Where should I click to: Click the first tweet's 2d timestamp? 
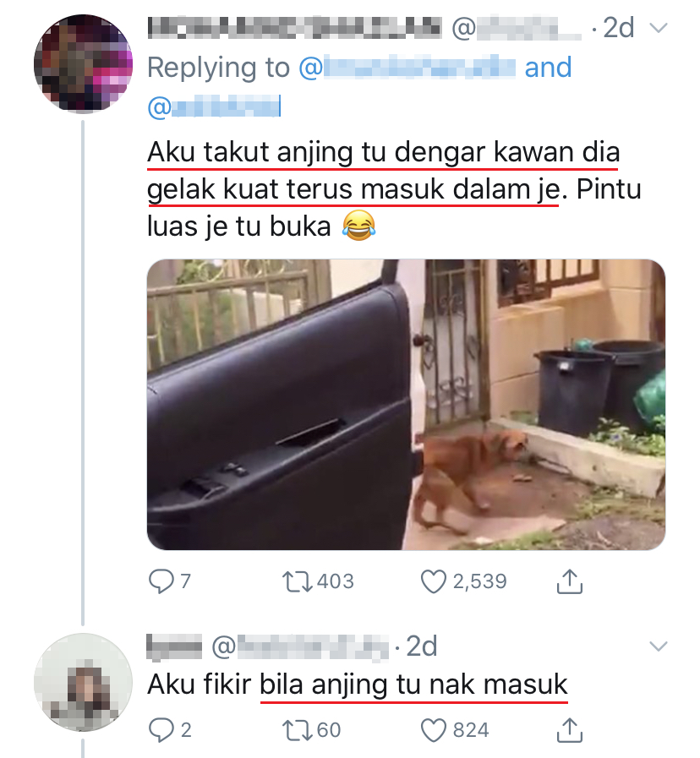pyautogui.click(x=616, y=28)
